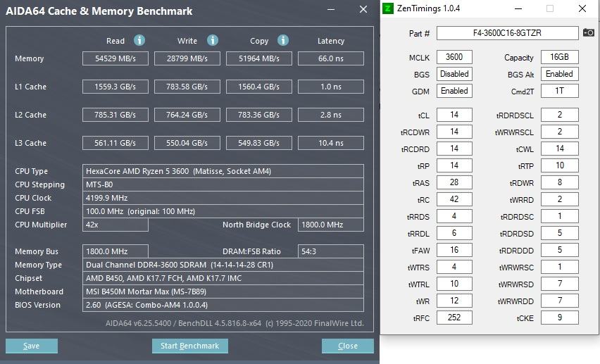600x364 pixels.
Task: Click the L1 Cache Latency value 1.0 ns
Action: pos(331,87)
